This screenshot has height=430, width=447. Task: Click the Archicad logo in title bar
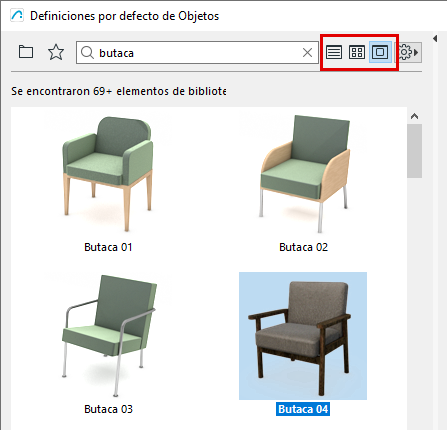coord(17,16)
